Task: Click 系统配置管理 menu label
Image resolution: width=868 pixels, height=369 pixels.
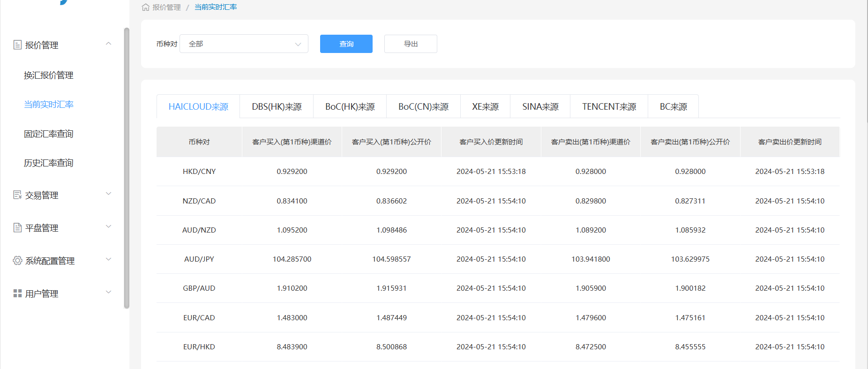Action: [50, 261]
